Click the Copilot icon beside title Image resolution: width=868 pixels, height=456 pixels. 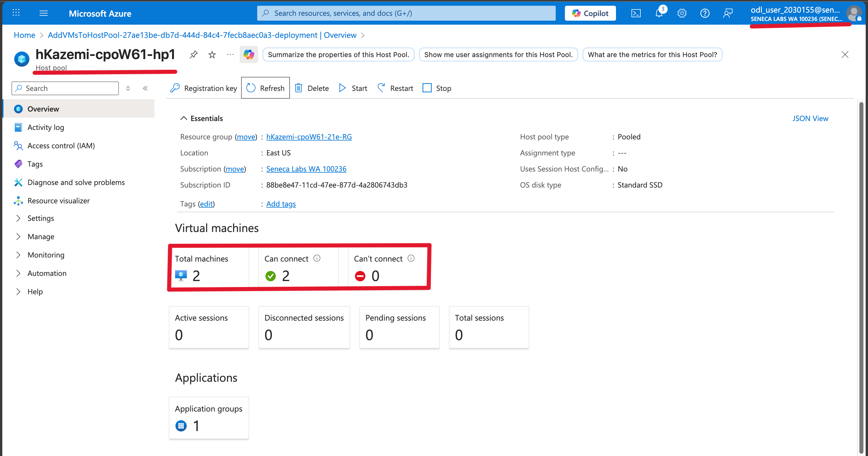[249, 54]
